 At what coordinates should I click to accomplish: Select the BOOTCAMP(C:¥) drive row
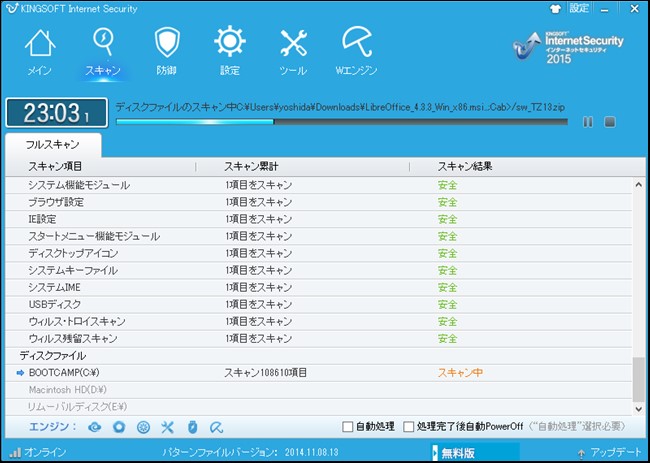click(x=318, y=373)
